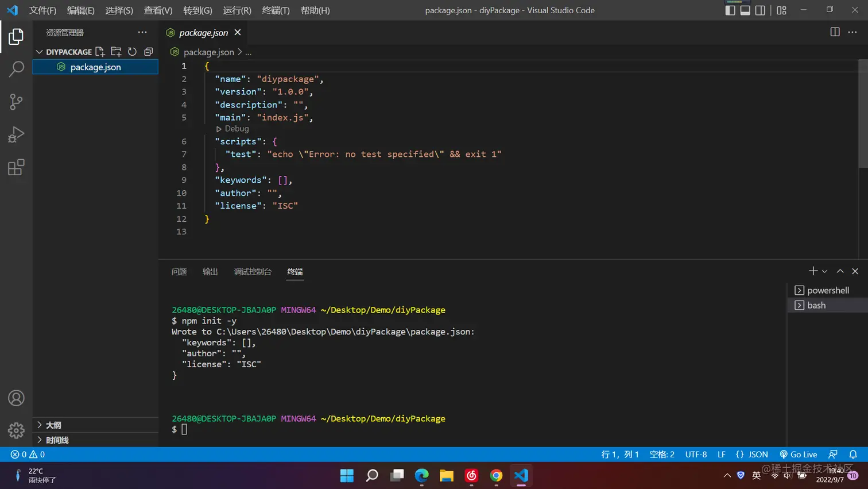
Task: Collapse all folders in explorer
Action: coord(148,52)
